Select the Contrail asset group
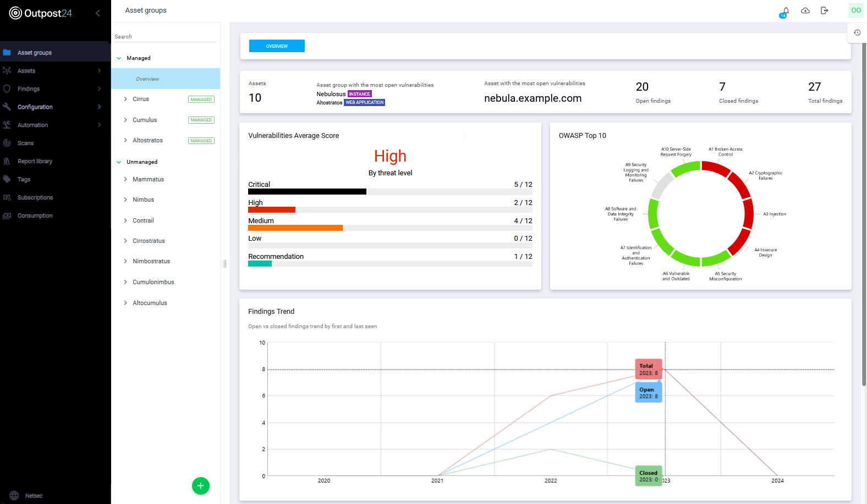 click(143, 220)
